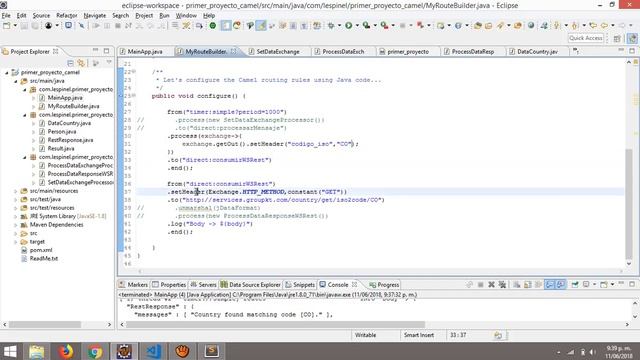The height and width of the screenshot is (360, 640).
Task: Click the Debug bug toolbar icon
Action: [331, 26]
